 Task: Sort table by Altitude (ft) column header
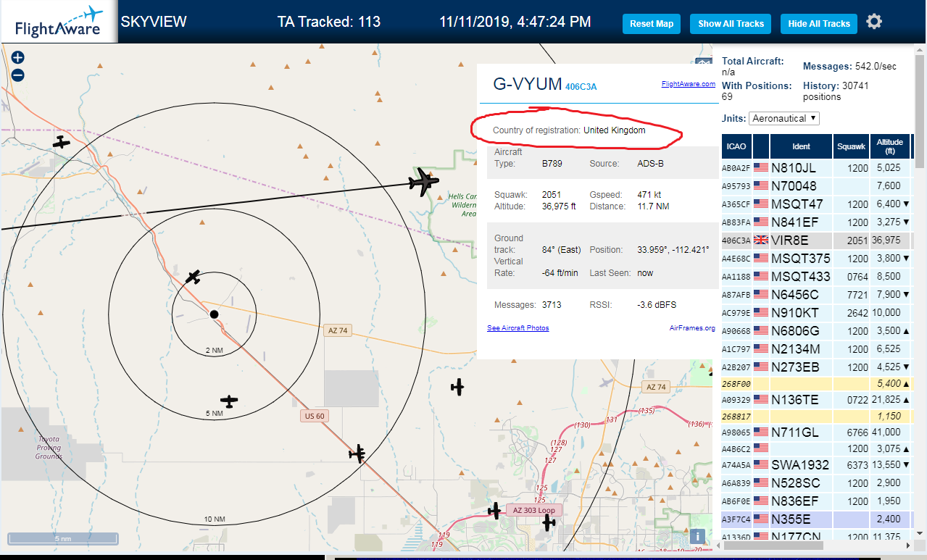(x=889, y=146)
